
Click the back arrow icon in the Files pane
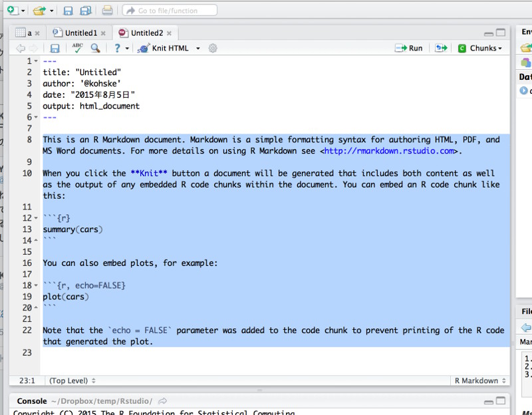[526, 327]
